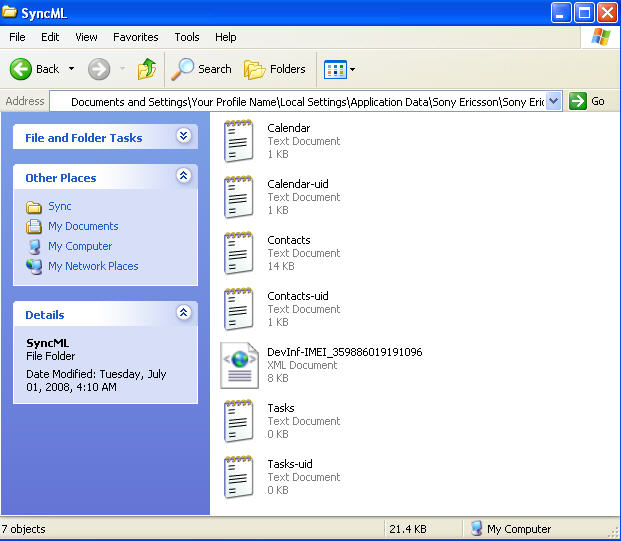Select the Contacts-uid file name
This screenshot has height=541, width=621.
coord(298,296)
